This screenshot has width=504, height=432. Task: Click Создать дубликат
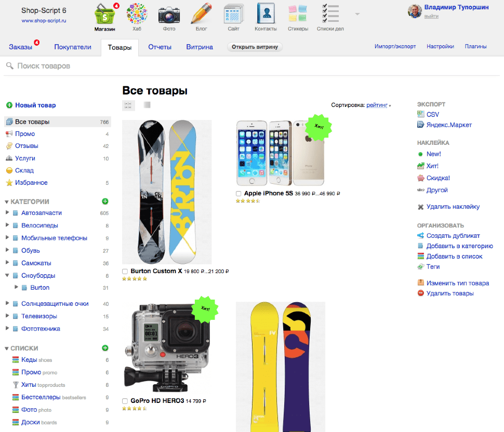(453, 235)
